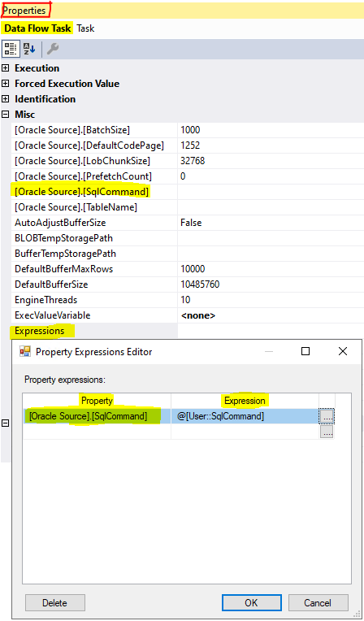
Task: Select the BufferTempStoragePath property
Action: [x=65, y=254]
